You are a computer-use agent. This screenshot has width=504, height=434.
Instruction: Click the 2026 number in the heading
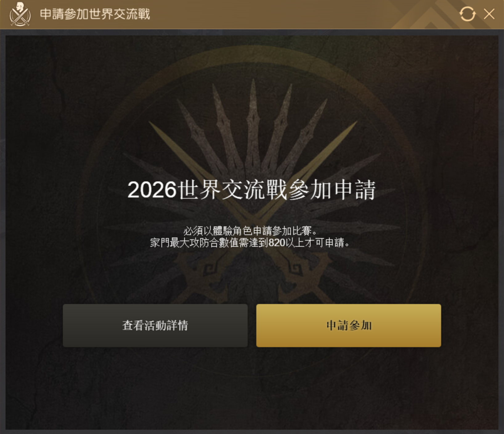pos(152,190)
